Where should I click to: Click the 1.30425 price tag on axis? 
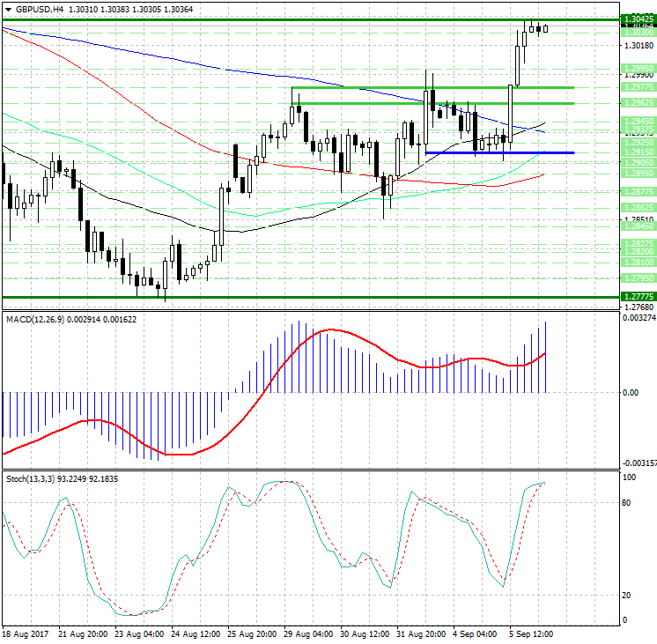pos(637,19)
